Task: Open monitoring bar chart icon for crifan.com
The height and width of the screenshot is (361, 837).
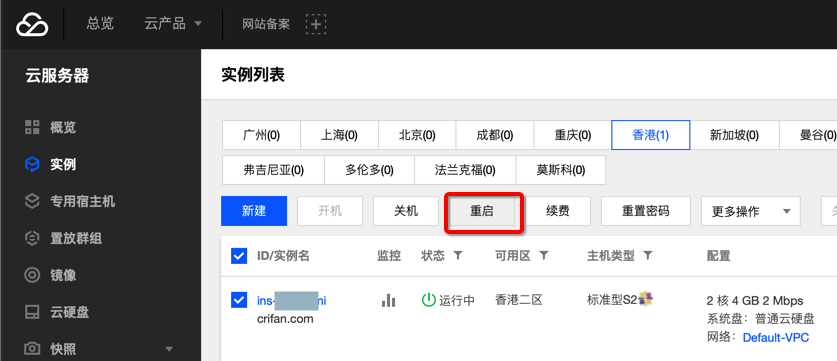Action: click(389, 301)
